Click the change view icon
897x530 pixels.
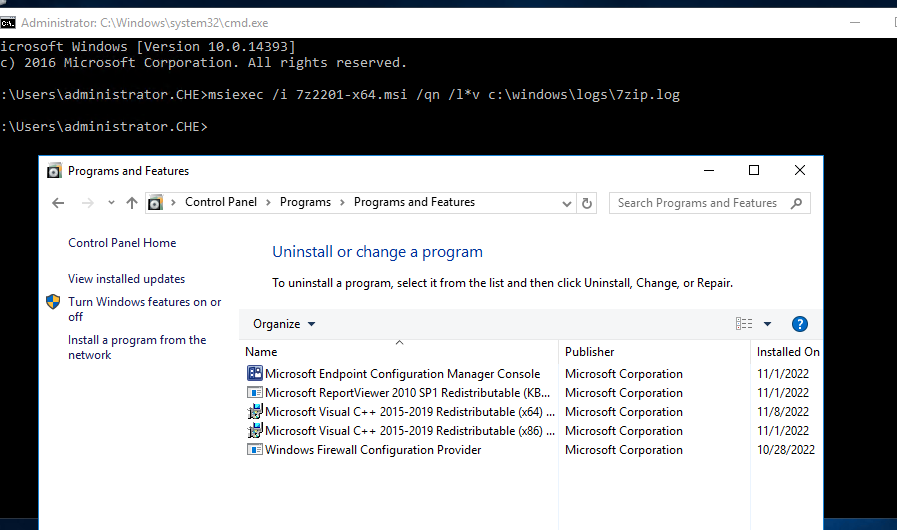pyautogui.click(x=744, y=324)
